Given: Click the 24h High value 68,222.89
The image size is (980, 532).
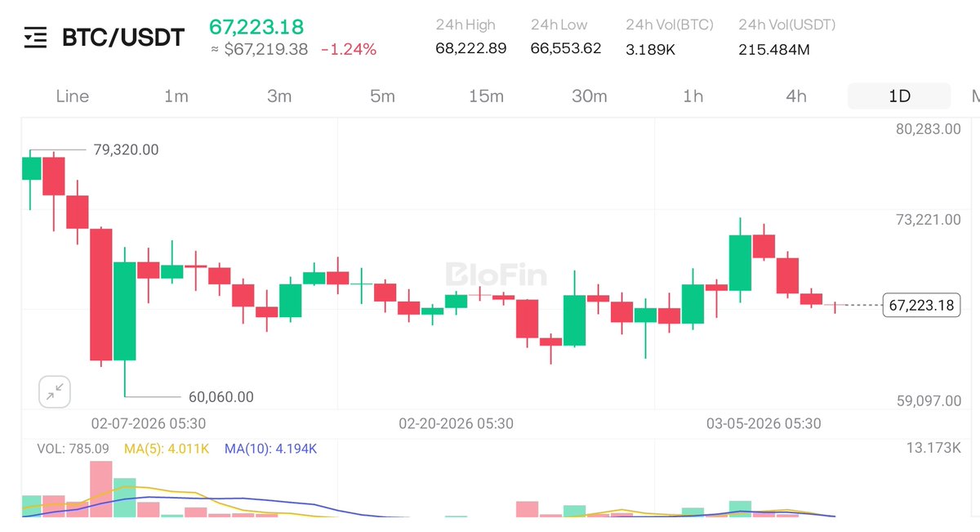Looking at the screenshot, I should (471, 49).
